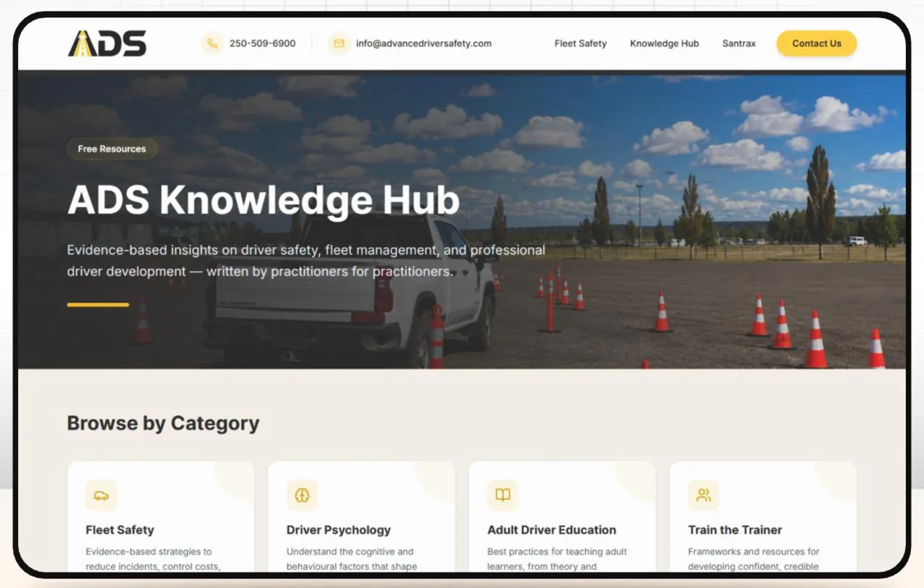The height and width of the screenshot is (588, 924).
Task: Click the ADS Knowledge Hub hero heading
Action: [263, 200]
